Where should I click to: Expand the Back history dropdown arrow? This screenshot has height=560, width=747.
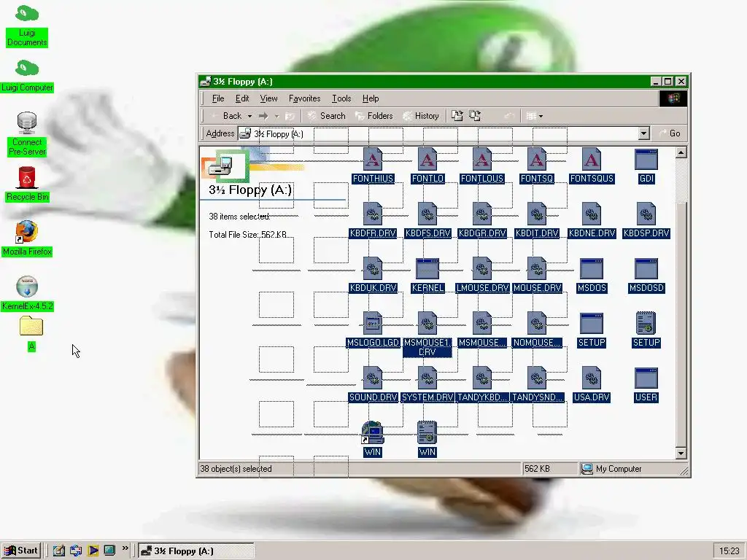coord(249,116)
